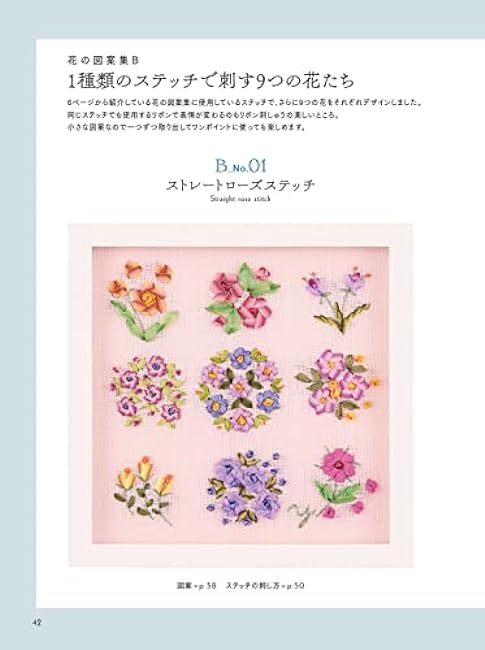This screenshot has width=485, height=650.
Task: Select the pink flowers with yellow centers motif
Action: 338,384
